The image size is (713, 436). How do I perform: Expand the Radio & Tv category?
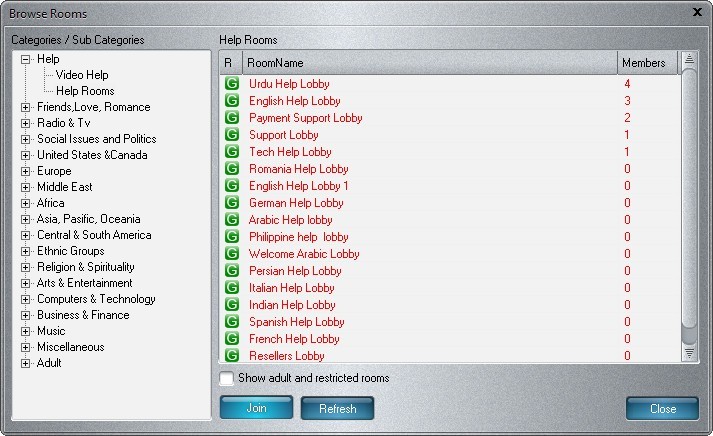[26, 123]
